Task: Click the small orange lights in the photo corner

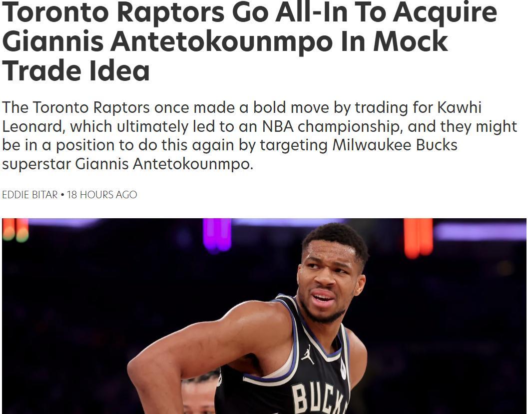Action: click(x=15, y=230)
